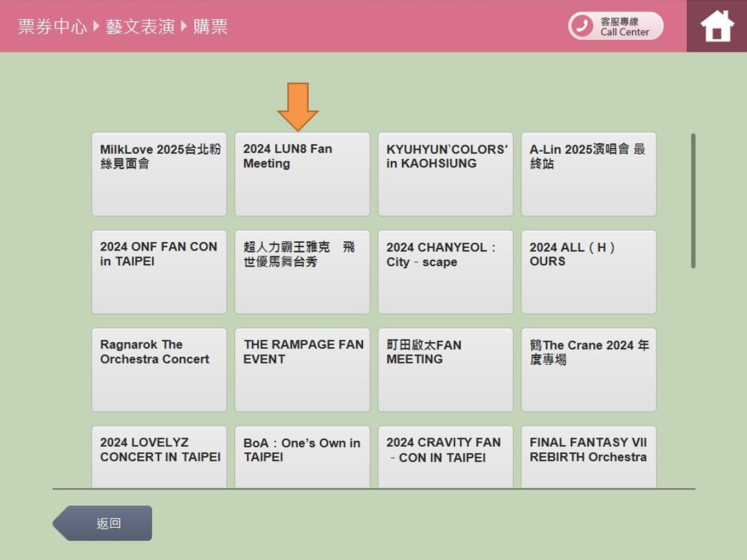Choose 超人力霸王雅克 飛世優馬舞台秀 event

point(303,272)
